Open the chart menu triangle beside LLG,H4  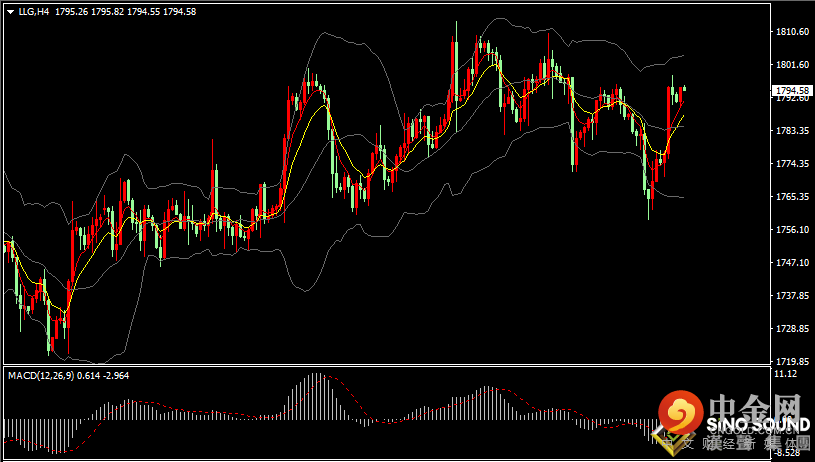click(x=11, y=12)
